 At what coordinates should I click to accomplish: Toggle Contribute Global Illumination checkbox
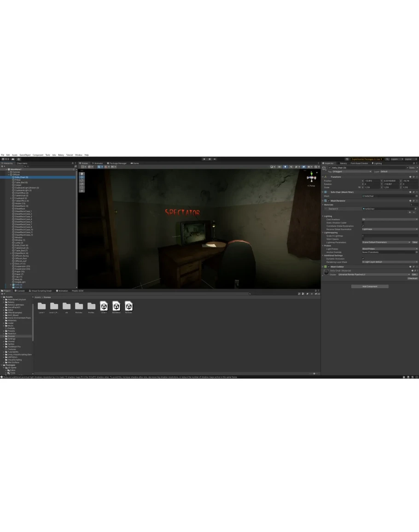(363, 226)
